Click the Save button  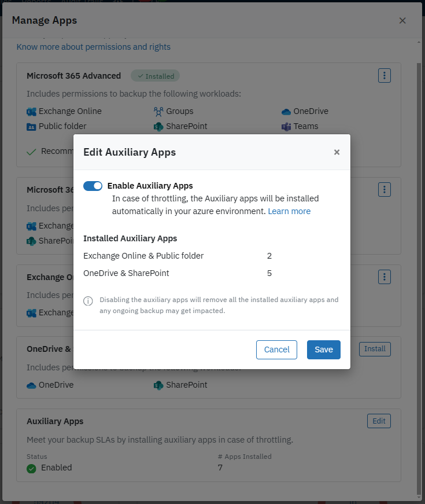[323, 350]
